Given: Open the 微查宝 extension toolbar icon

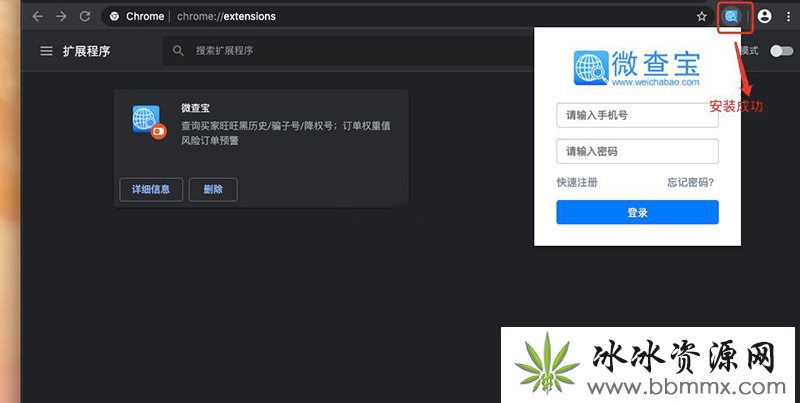Looking at the screenshot, I should coord(731,16).
